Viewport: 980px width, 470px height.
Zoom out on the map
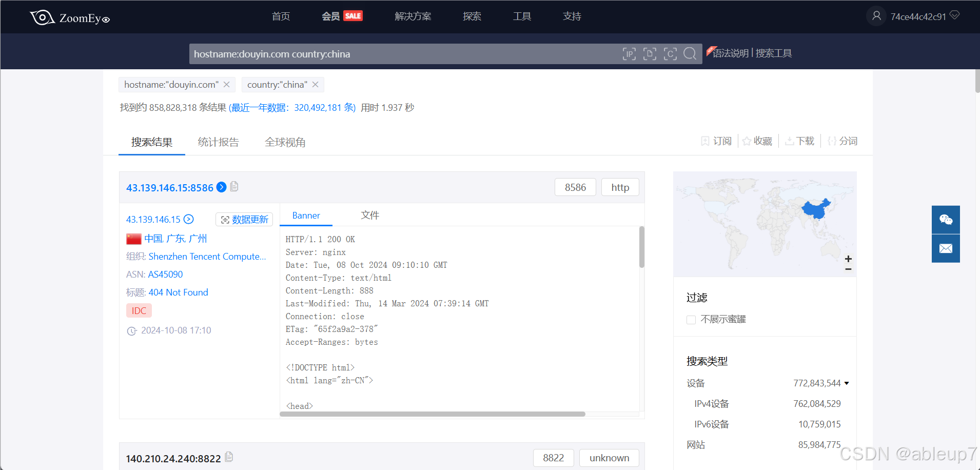(x=848, y=269)
